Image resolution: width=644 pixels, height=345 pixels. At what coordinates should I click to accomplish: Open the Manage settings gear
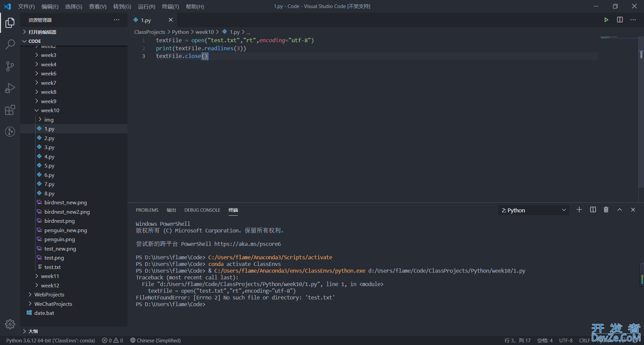coord(10,324)
